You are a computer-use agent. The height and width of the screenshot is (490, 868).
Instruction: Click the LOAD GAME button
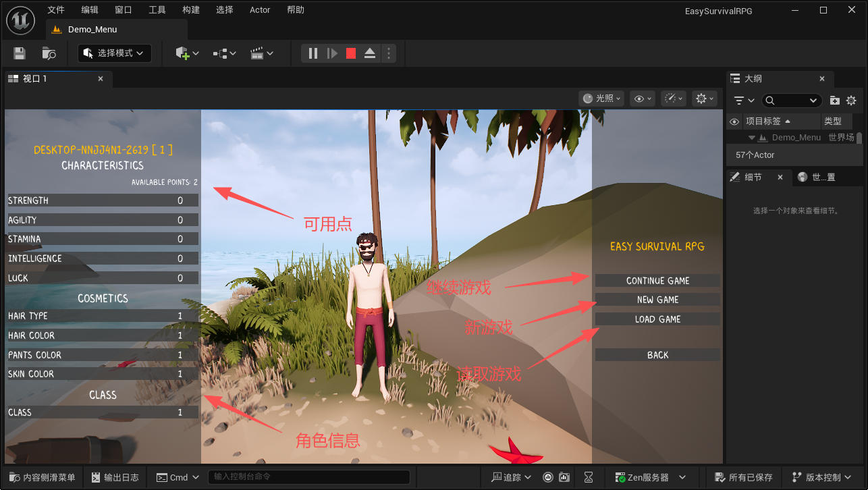658,319
